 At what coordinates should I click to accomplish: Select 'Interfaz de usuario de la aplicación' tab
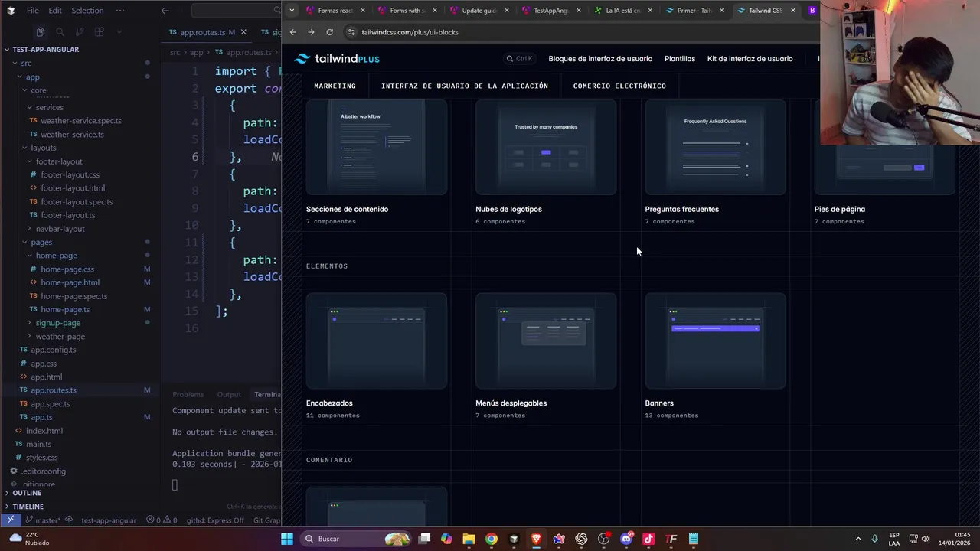[x=465, y=86]
